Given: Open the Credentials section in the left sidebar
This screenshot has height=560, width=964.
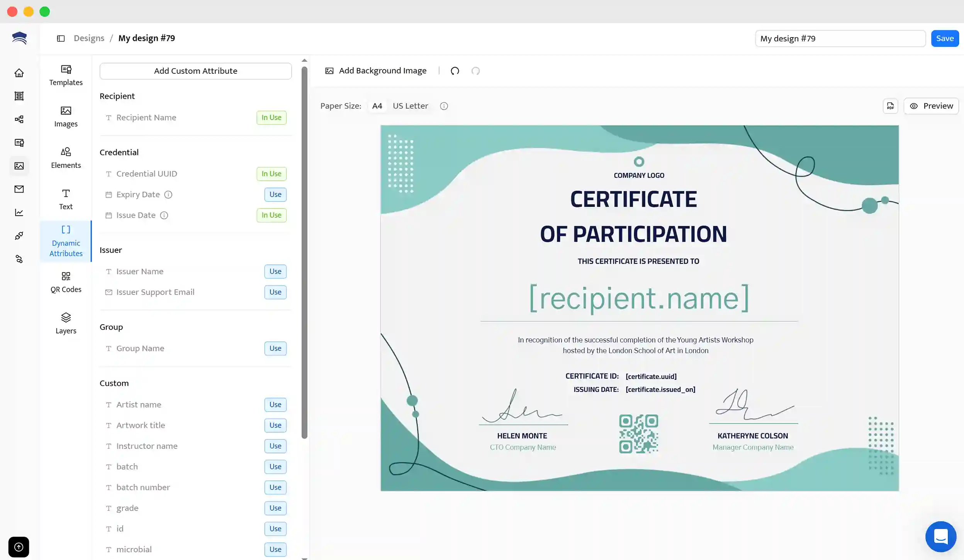Looking at the screenshot, I should point(19,96).
